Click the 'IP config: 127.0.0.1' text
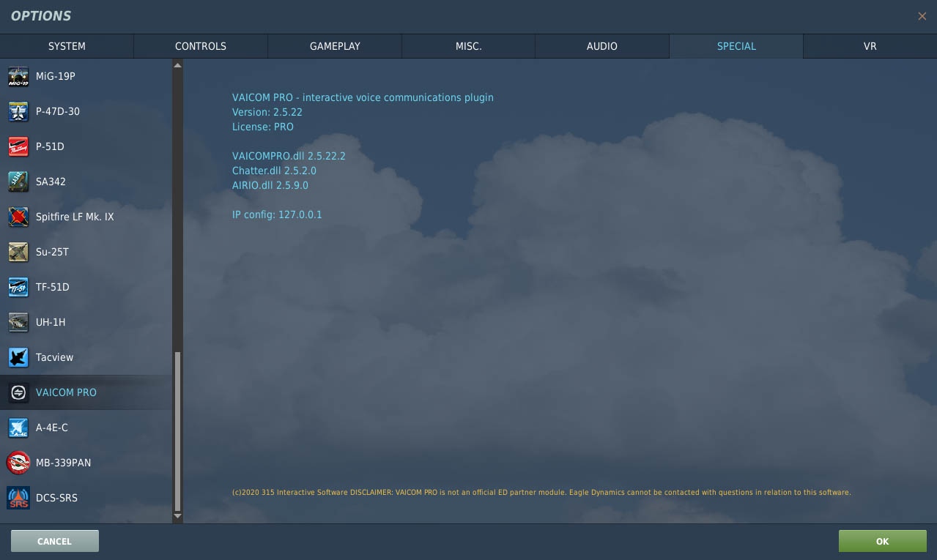The height and width of the screenshot is (560, 937). coord(277,214)
